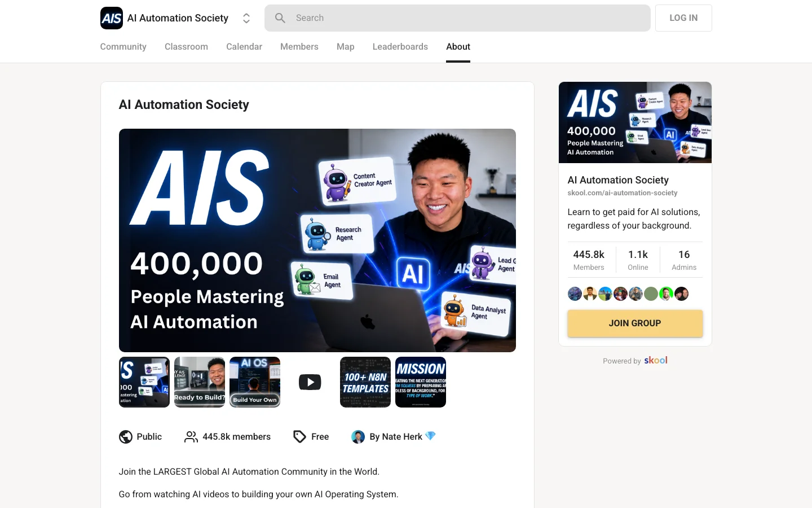Open the Community tab
Image resolution: width=812 pixels, height=508 pixels.
(x=123, y=47)
